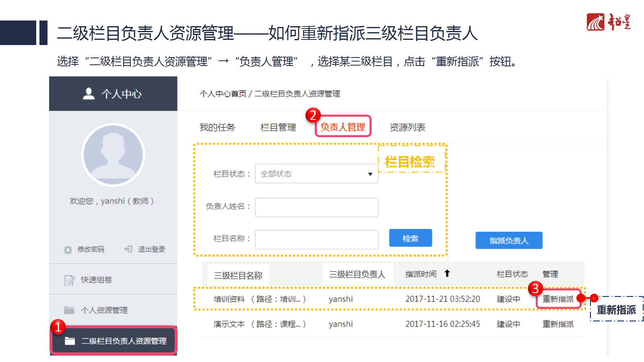Click 重新指派 for the 培训资料 row
Screen dimensions: 644x362
coord(558,299)
